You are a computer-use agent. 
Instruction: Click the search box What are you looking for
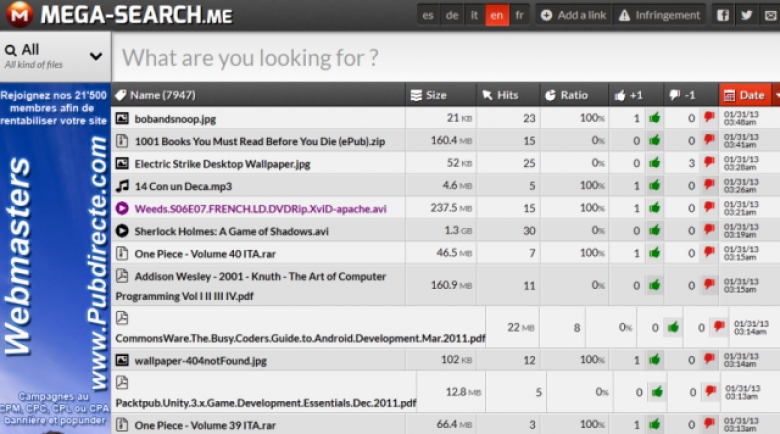tap(446, 58)
